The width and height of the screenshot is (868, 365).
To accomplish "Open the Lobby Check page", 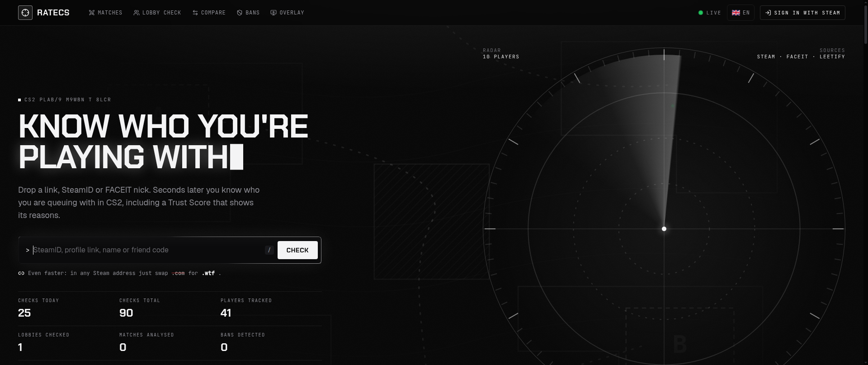I will [x=157, y=13].
